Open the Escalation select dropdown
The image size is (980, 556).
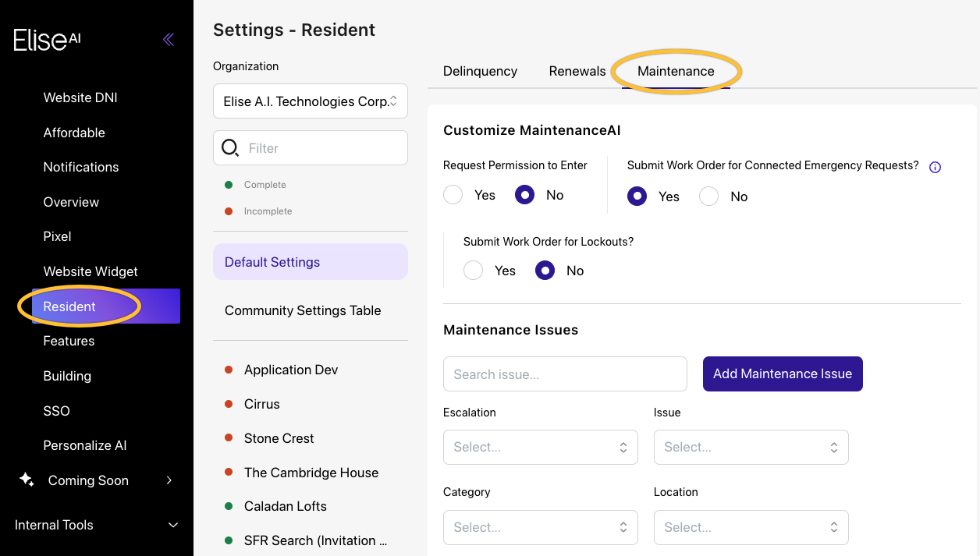[x=541, y=448]
